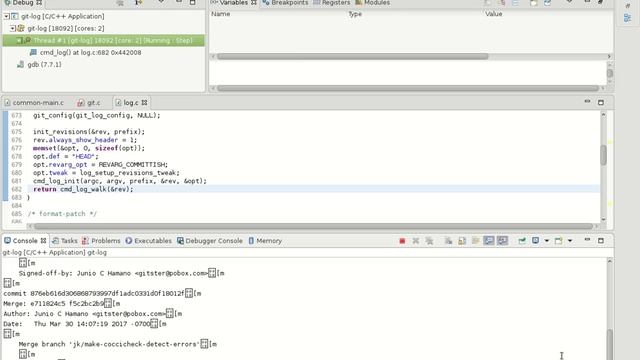Screen dimensions: 640x360
Task: Close the Console view tab
Action: point(43,241)
